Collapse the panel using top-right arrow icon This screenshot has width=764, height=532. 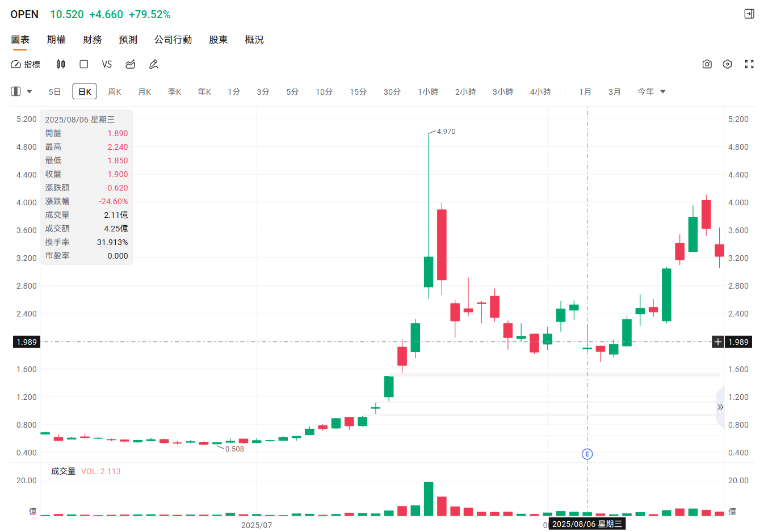(749, 14)
